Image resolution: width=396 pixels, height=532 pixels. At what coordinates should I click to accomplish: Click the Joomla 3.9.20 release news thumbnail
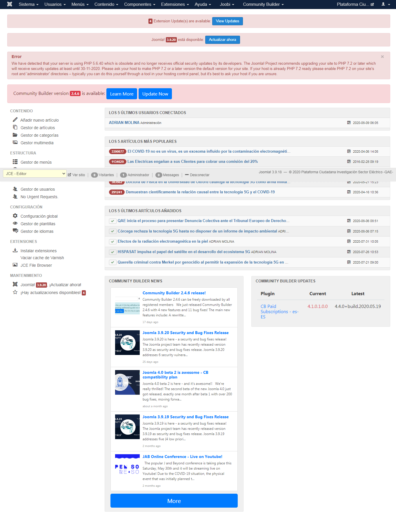(127, 342)
